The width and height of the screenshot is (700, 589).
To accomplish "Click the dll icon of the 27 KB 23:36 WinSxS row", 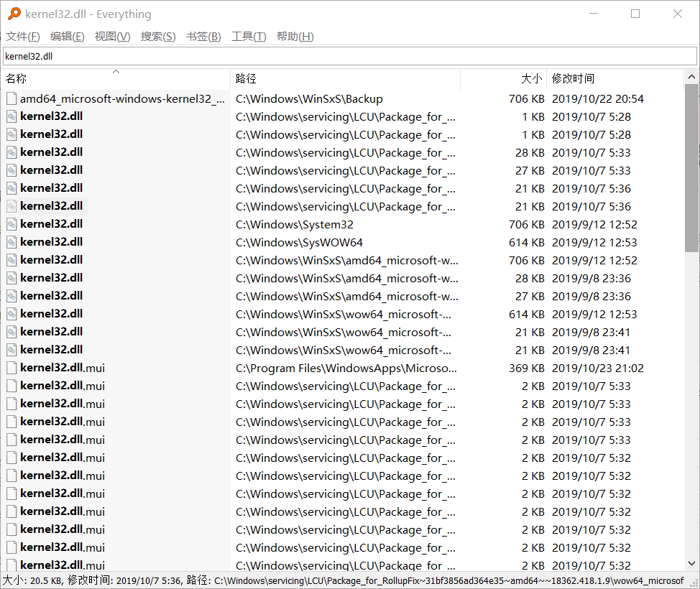I will point(12,296).
